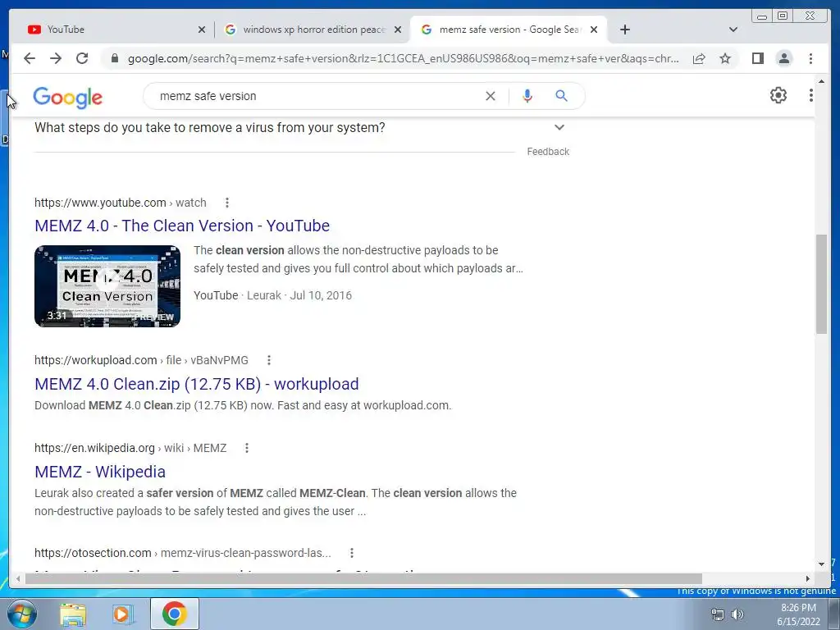The width and height of the screenshot is (840, 630).
Task: Click the Feedback link
Action: [x=548, y=152]
